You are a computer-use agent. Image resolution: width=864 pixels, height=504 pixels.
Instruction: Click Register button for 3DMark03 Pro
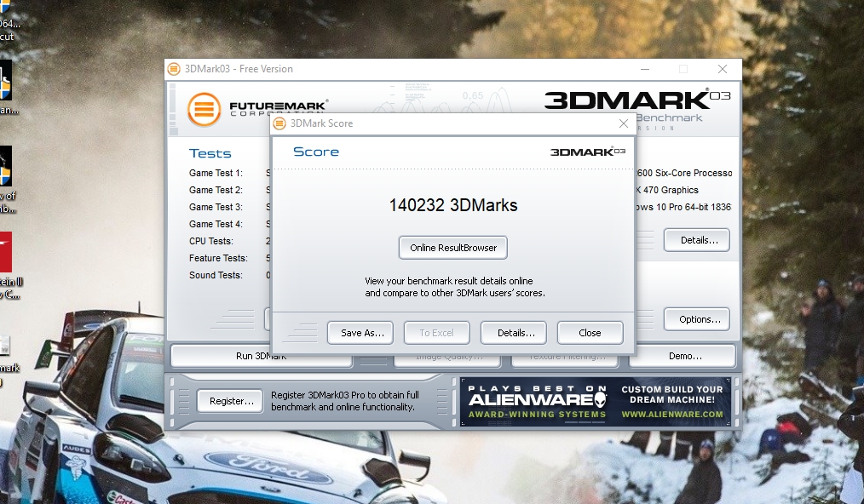232,401
